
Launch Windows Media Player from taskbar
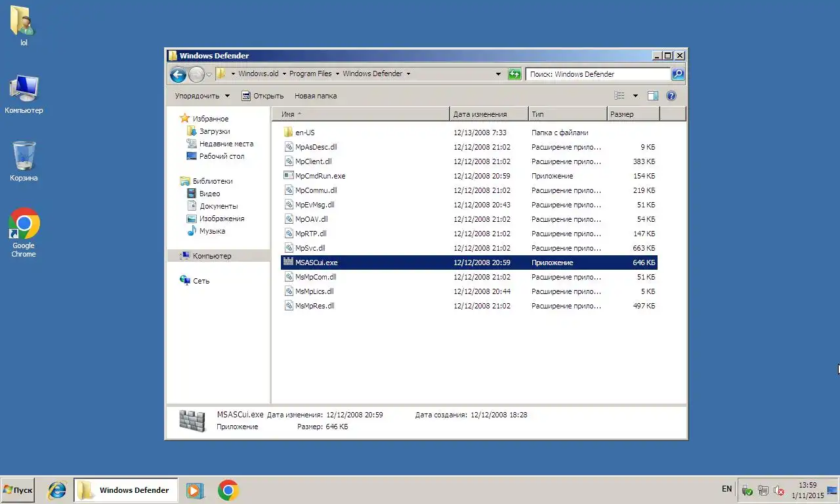[x=195, y=490]
